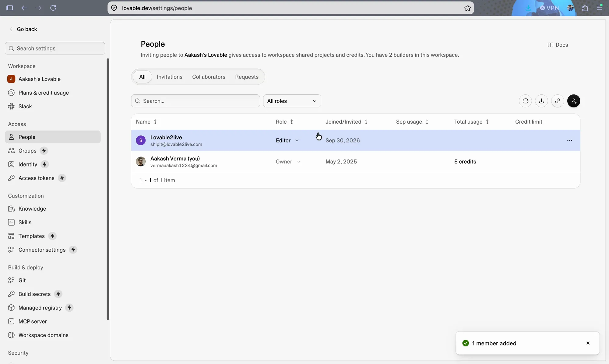Viewport: 609px width, 364px height.
Task: Copy invite link icon button
Action: (558, 101)
